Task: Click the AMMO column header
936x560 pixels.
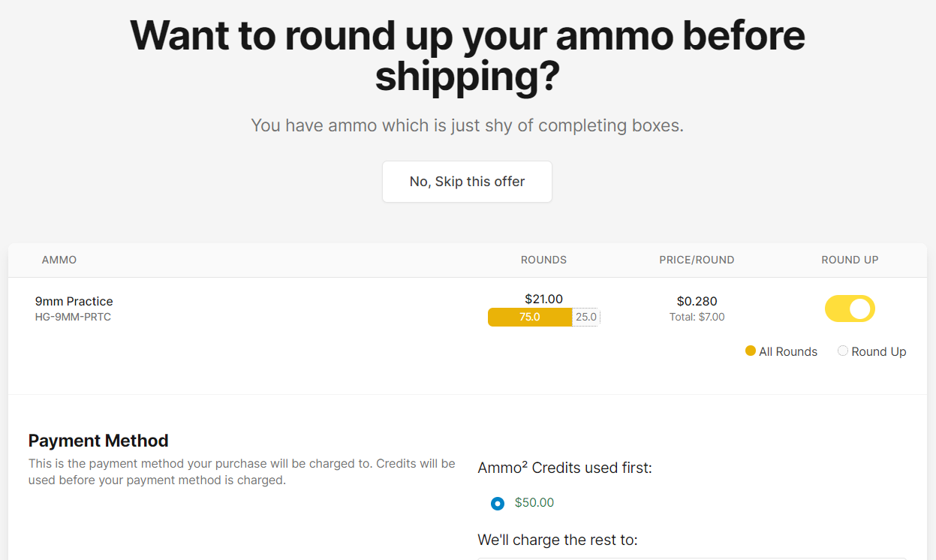Action: (x=59, y=260)
